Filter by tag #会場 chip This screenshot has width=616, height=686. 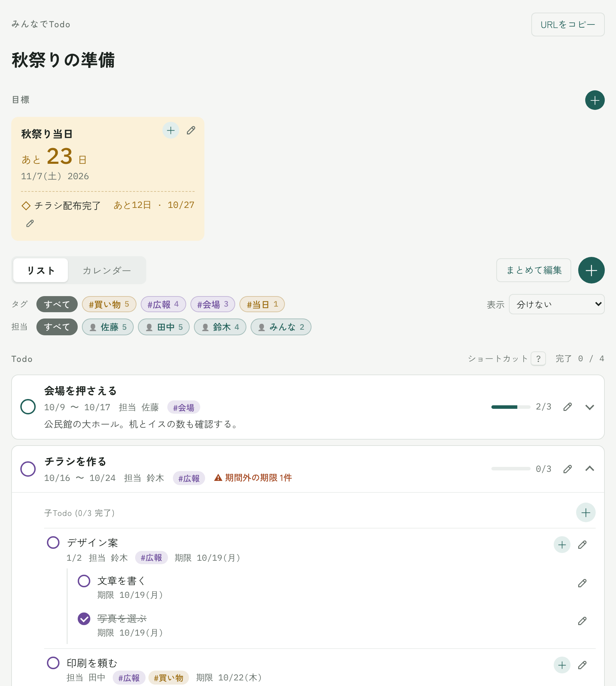pos(213,304)
